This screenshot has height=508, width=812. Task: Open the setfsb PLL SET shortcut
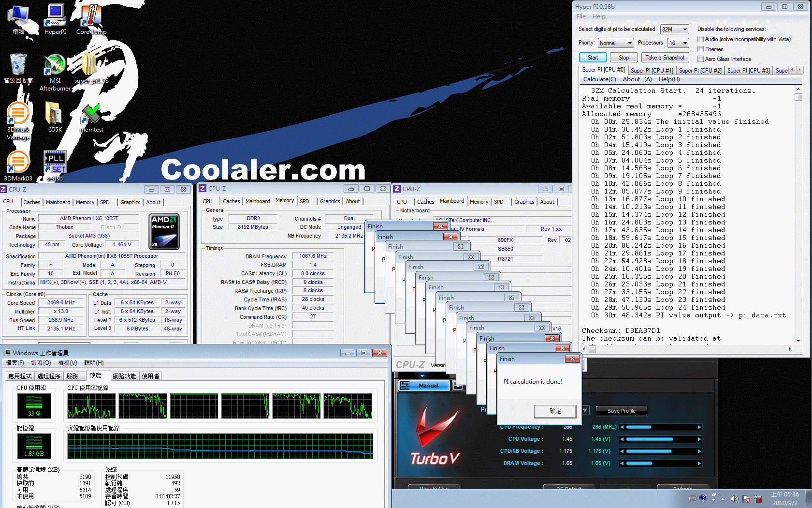pyautogui.click(x=55, y=166)
